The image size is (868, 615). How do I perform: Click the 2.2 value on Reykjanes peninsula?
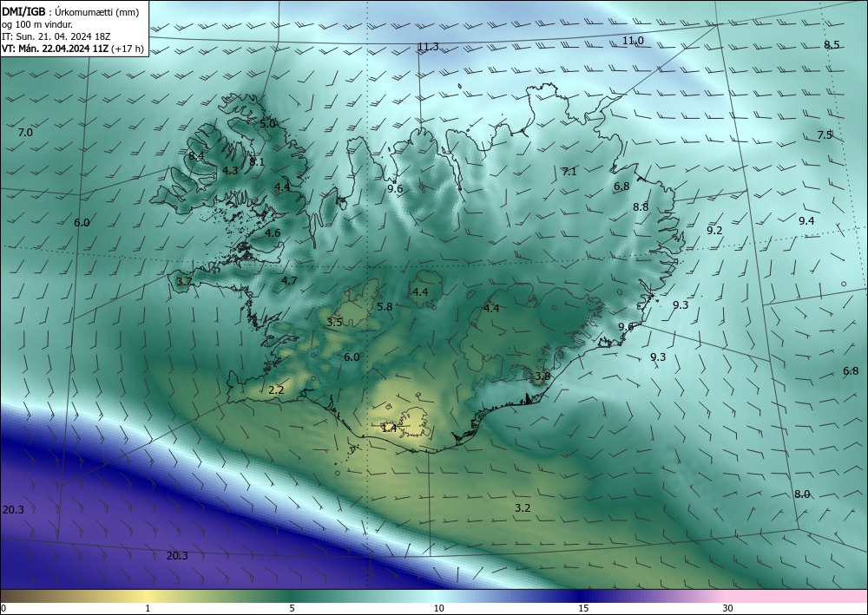[x=276, y=390]
